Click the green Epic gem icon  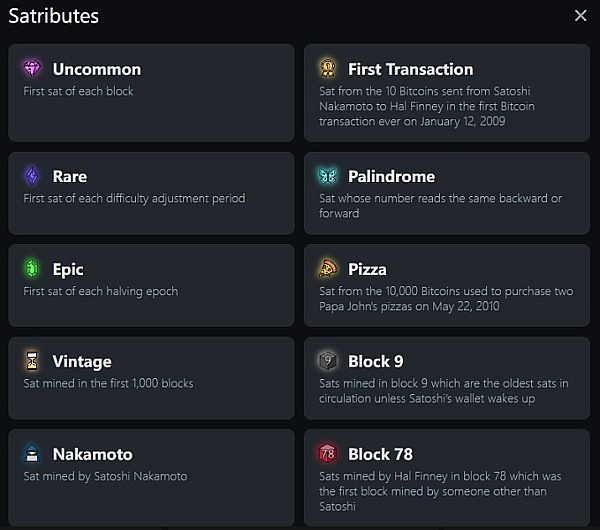click(x=32, y=269)
